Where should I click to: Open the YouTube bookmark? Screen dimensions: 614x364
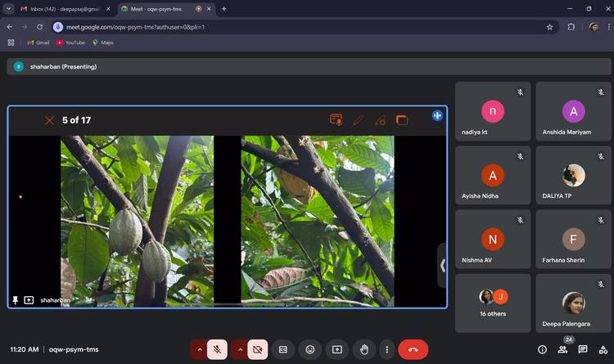(70, 43)
